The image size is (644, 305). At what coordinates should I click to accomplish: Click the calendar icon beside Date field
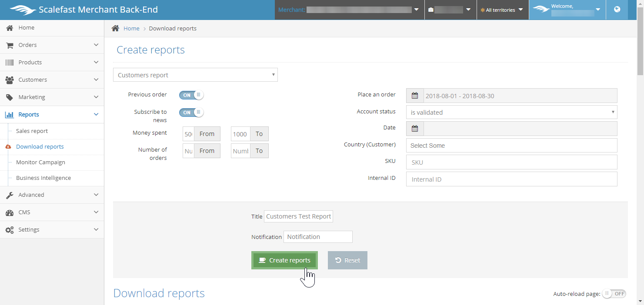coord(415,128)
